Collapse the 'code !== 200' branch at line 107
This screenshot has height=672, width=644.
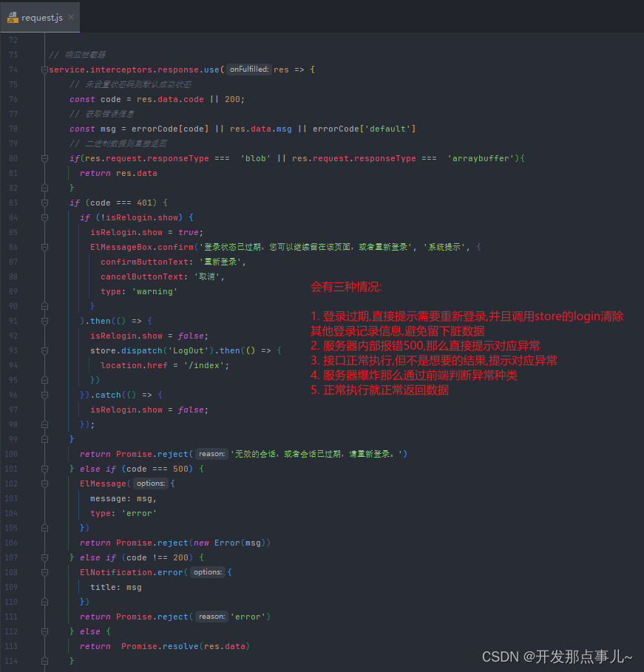[44, 557]
